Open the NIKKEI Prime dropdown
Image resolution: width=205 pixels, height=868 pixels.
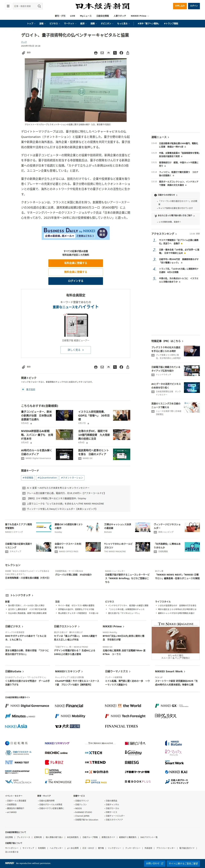(140, 16)
